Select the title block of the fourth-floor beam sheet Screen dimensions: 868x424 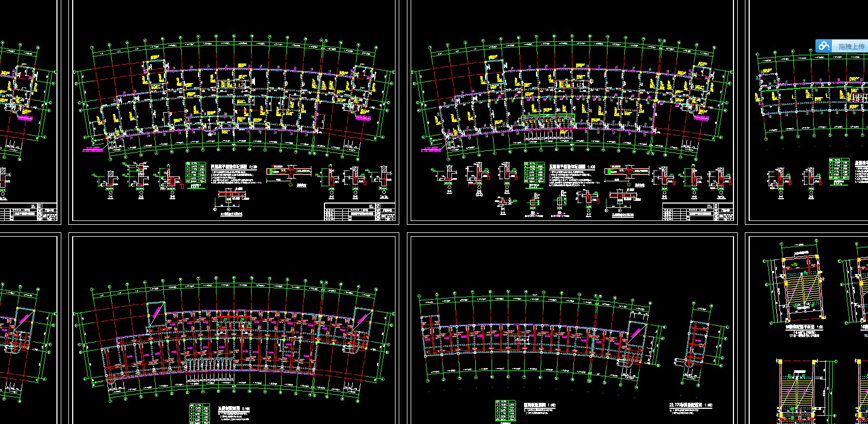tap(359, 212)
